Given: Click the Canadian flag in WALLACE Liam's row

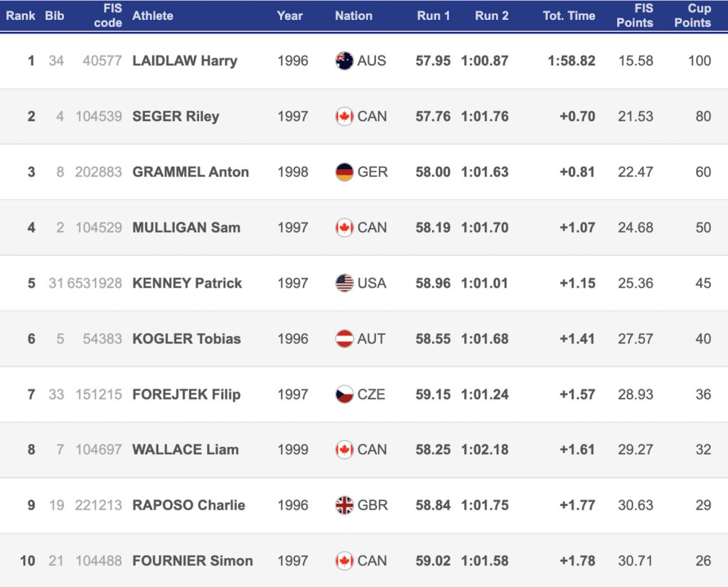Looking at the screenshot, I should click(344, 450).
